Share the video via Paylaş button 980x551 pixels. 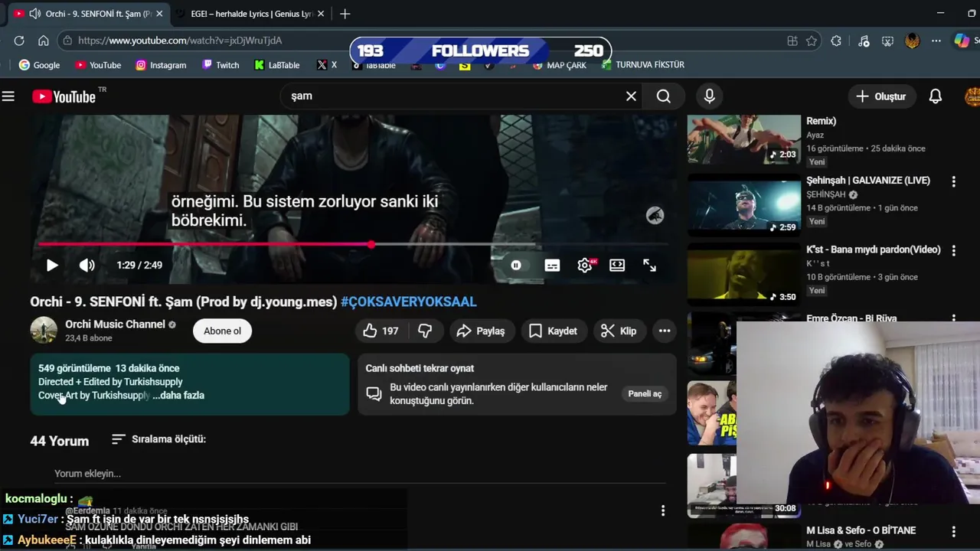click(x=480, y=331)
